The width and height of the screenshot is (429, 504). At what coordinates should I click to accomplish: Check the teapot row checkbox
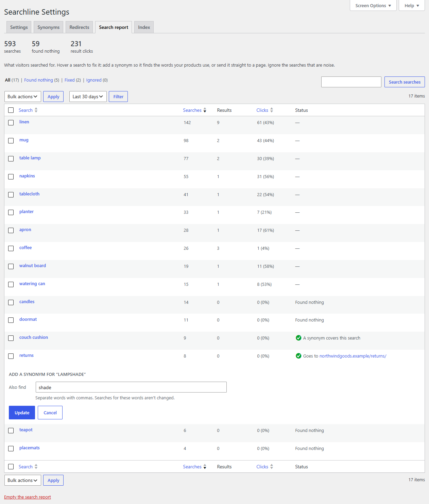(11, 431)
